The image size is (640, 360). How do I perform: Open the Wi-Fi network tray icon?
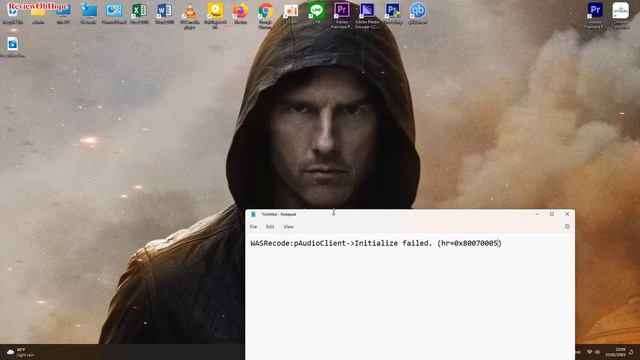pyautogui.click(x=589, y=352)
